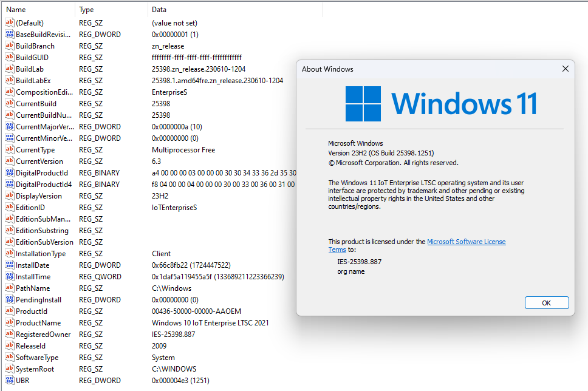
Task: Select the ProductName value name
Action: [38, 323]
